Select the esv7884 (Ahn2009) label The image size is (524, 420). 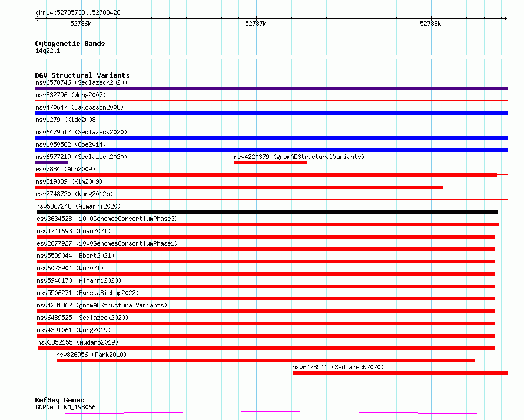(65, 169)
